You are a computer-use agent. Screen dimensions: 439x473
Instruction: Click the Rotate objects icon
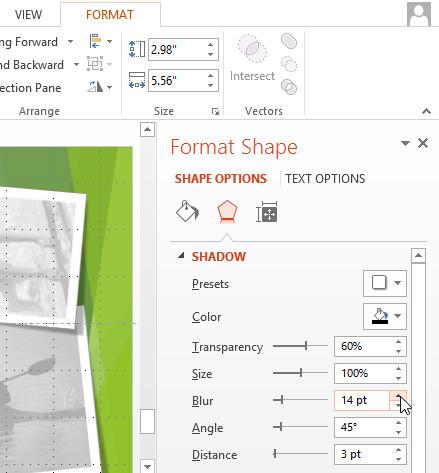96,87
